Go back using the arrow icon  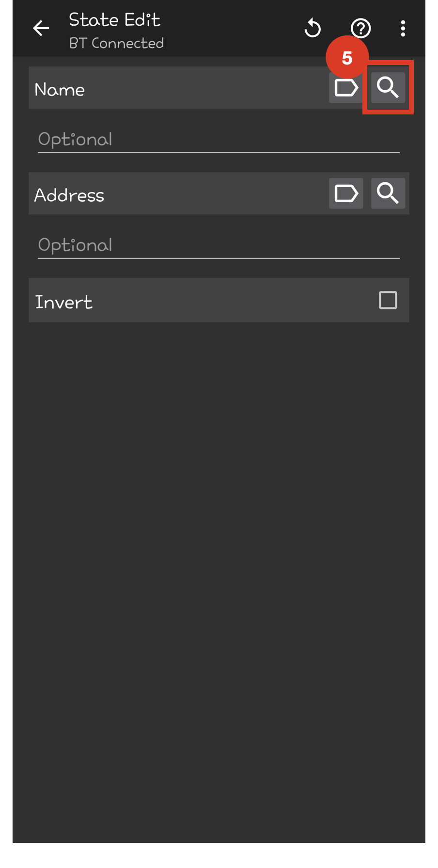pos(41,28)
